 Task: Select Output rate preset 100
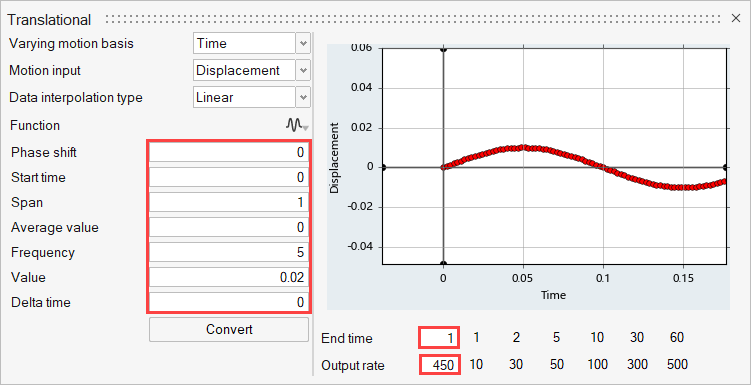(598, 364)
